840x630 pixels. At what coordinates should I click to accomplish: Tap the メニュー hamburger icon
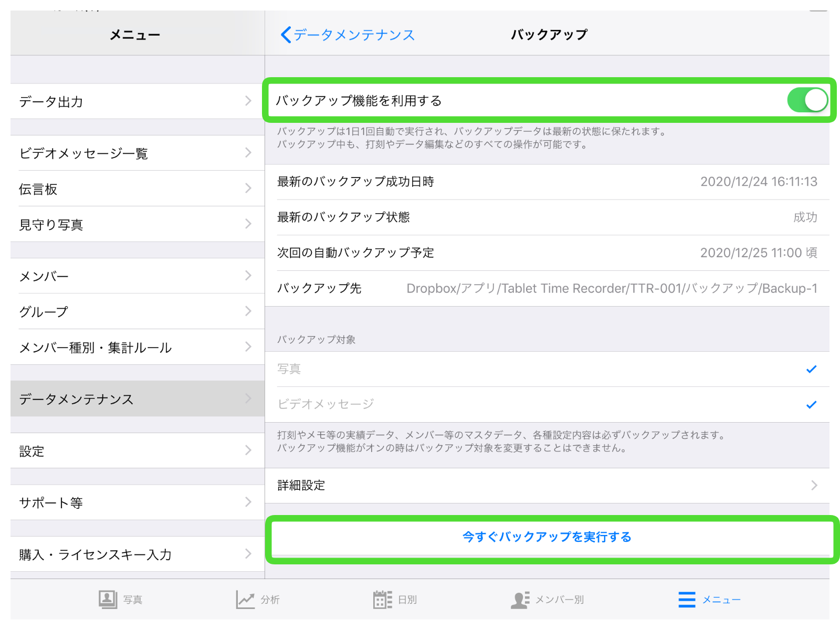tap(687, 600)
